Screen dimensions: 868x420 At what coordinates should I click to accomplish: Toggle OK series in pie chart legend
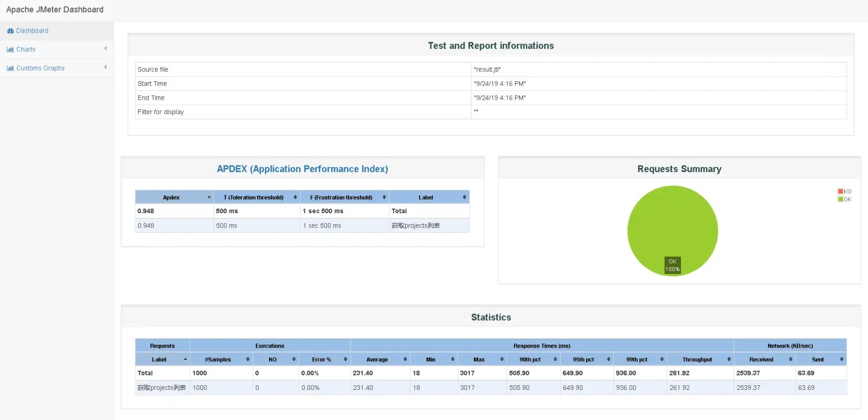pos(844,199)
